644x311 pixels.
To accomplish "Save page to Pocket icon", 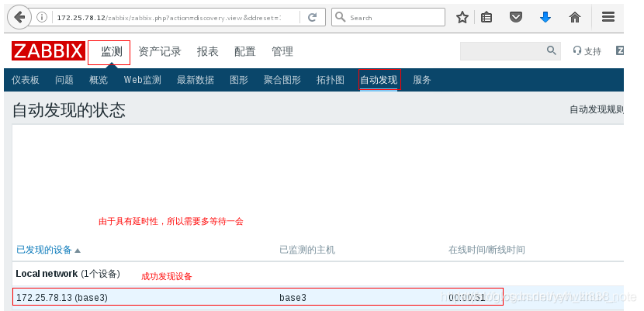I will point(516,17).
